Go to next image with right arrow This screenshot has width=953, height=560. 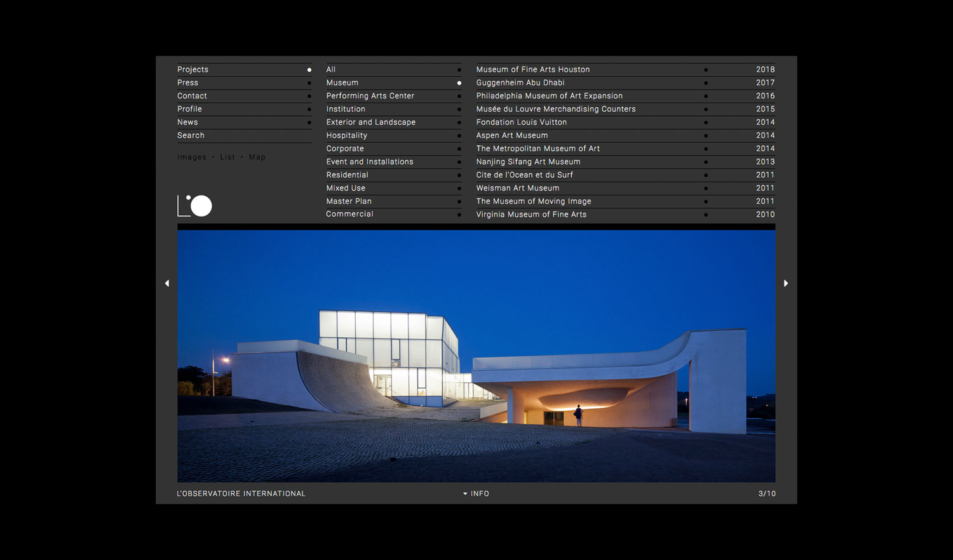click(786, 283)
